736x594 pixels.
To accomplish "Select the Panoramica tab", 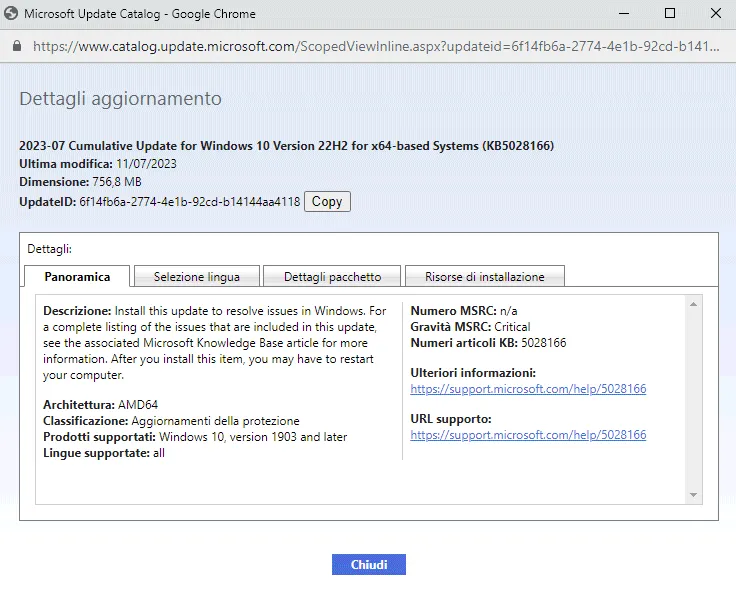I will coord(77,277).
